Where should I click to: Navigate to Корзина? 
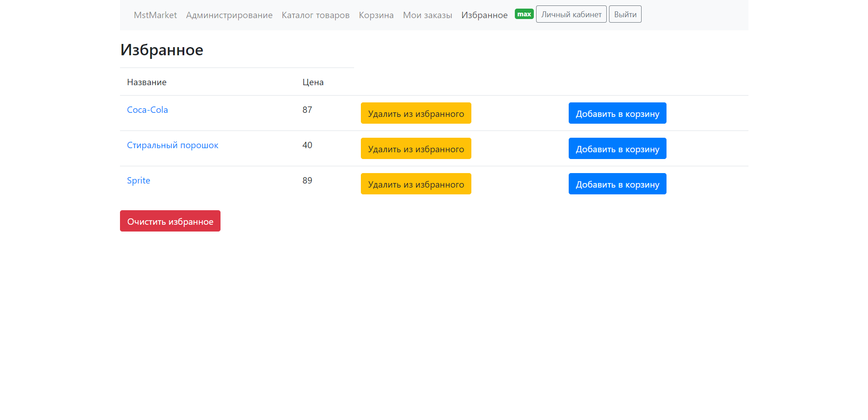click(376, 15)
